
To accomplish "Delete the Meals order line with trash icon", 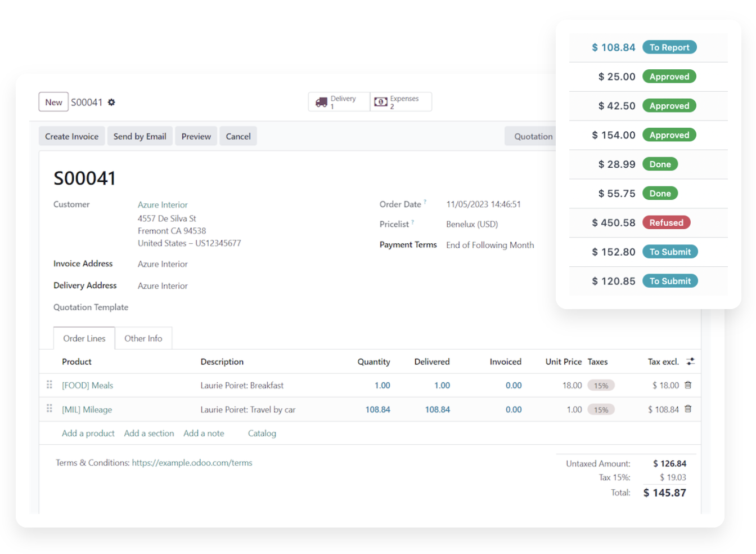I will tap(688, 385).
